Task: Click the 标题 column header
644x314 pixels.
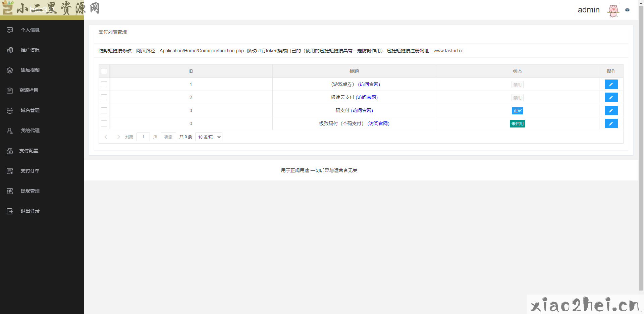Action: (354, 71)
